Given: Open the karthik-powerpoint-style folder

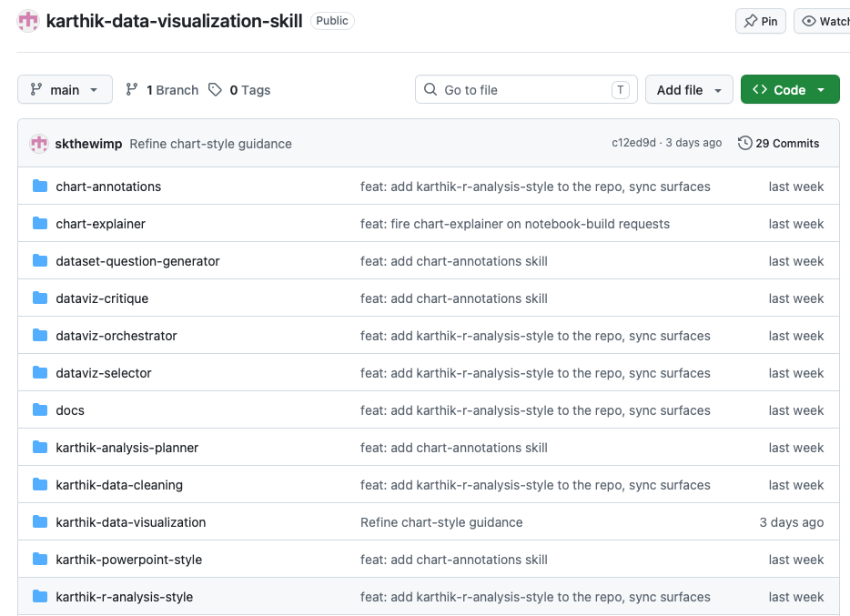Looking at the screenshot, I should coord(128,560).
